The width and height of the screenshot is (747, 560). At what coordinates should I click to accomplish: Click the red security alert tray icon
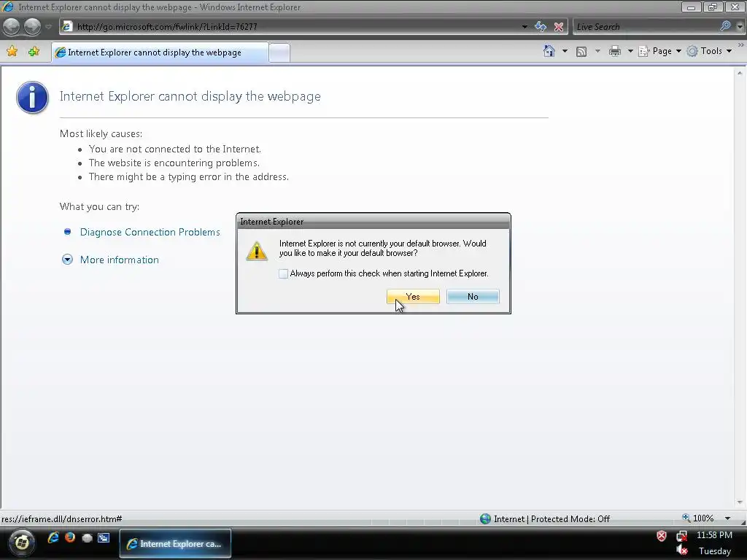(662, 536)
